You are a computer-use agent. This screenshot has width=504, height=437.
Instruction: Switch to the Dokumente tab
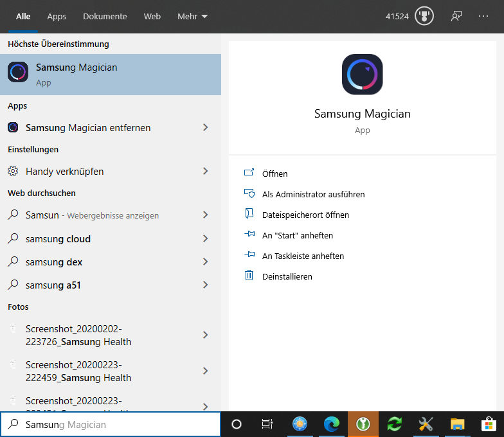coord(105,17)
